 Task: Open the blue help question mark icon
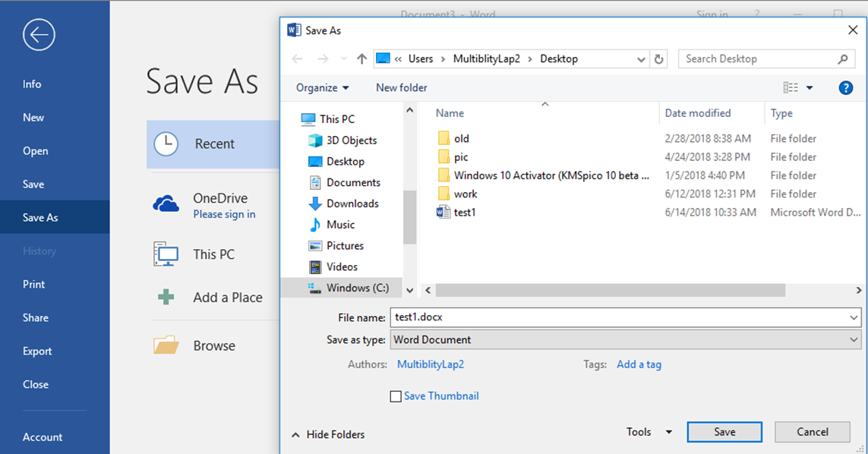845,87
